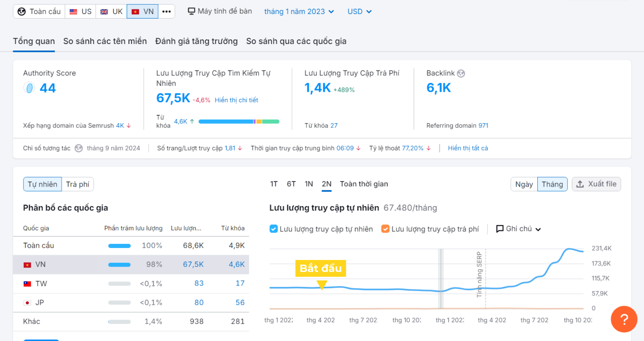Image resolution: width=644 pixels, height=341 pixels.
Task: Open So sánh qua các quốc gia tab
Action: (x=296, y=41)
